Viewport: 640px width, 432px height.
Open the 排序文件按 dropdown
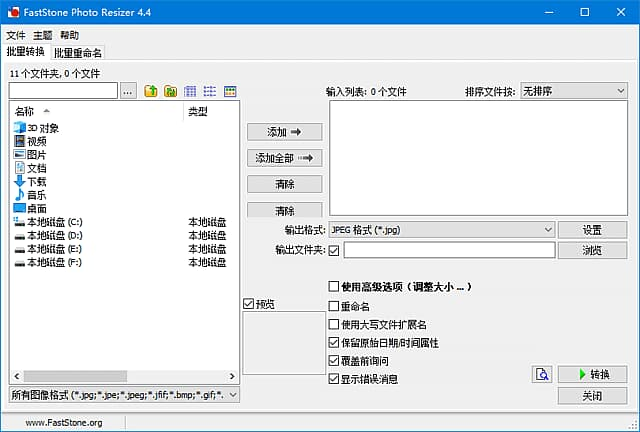tap(572, 91)
